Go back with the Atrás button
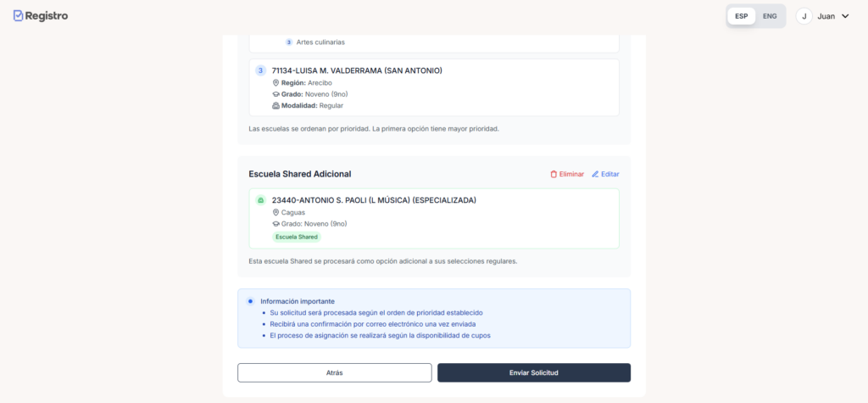Image resolution: width=868 pixels, height=403 pixels. pos(334,372)
